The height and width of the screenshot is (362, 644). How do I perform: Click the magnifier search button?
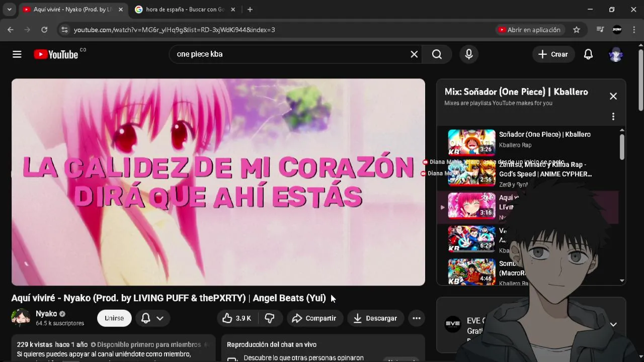[x=437, y=54]
